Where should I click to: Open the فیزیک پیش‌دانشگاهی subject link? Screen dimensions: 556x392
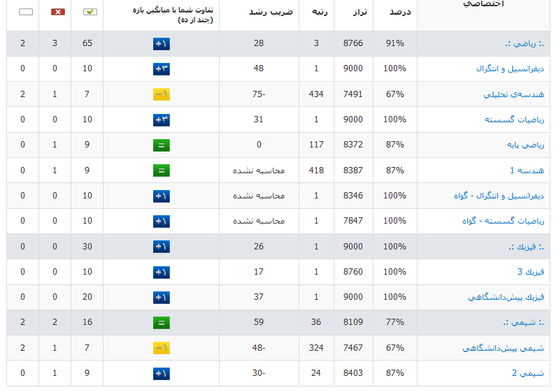click(506, 297)
